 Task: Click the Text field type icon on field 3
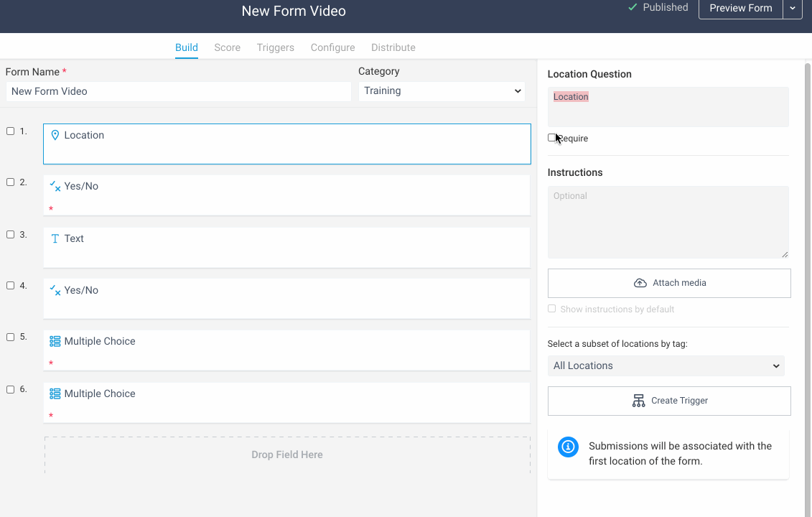click(55, 238)
